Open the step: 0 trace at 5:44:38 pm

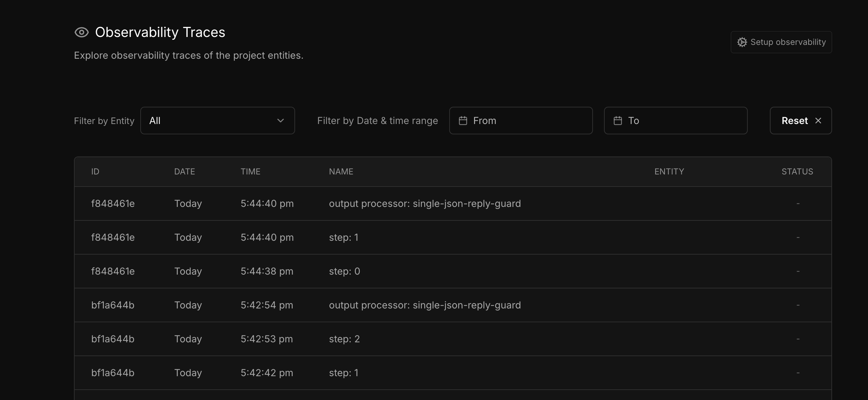coord(344,271)
